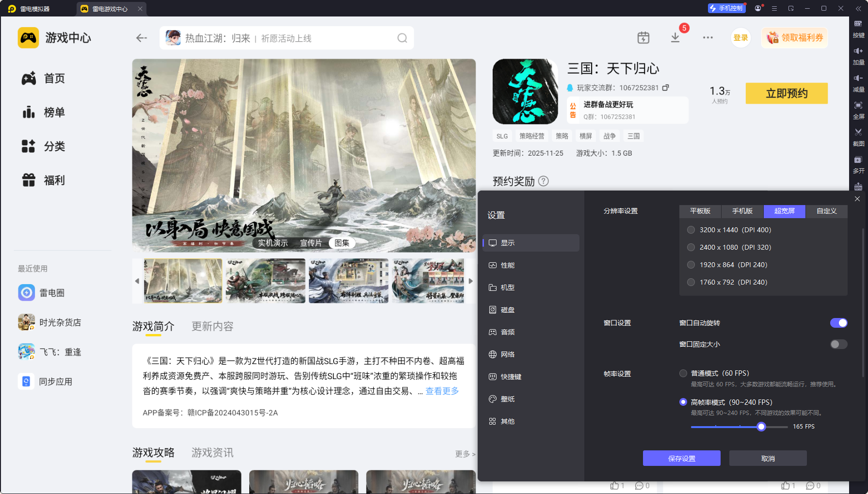
Task: Open the three-dot more options menu
Action: pyautogui.click(x=707, y=38)
